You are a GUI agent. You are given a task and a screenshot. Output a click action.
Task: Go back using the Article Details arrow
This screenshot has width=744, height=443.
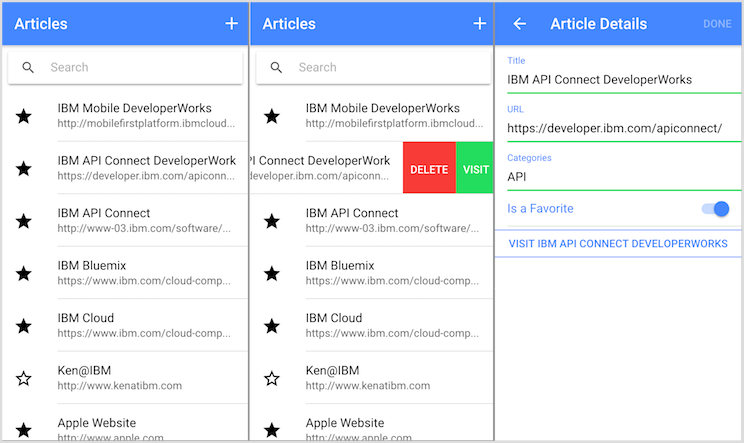pyautogui.click(x=520, y=24)
